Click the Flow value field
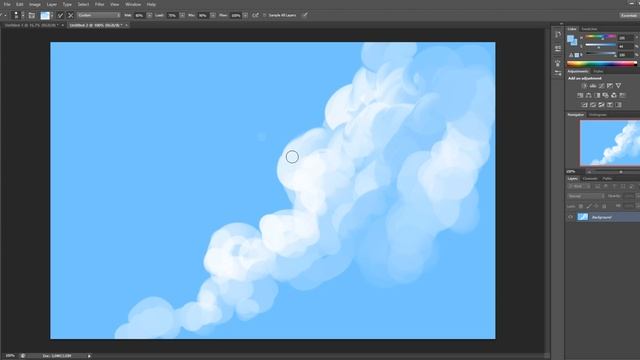640x360 pixels. [236, 15]
